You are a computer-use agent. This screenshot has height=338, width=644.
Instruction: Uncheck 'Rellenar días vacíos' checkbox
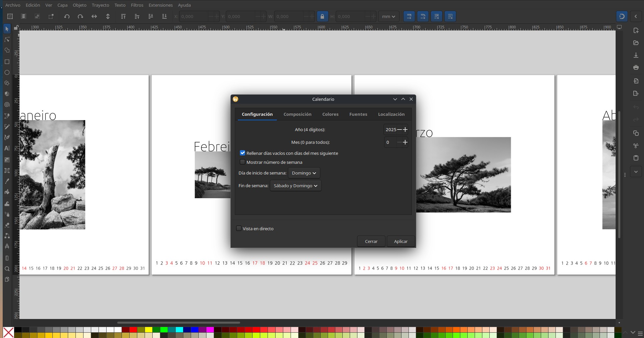[243, 153]
